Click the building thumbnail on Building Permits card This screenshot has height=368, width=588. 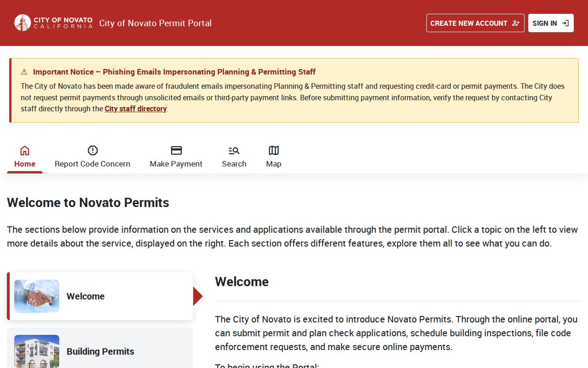37,351
